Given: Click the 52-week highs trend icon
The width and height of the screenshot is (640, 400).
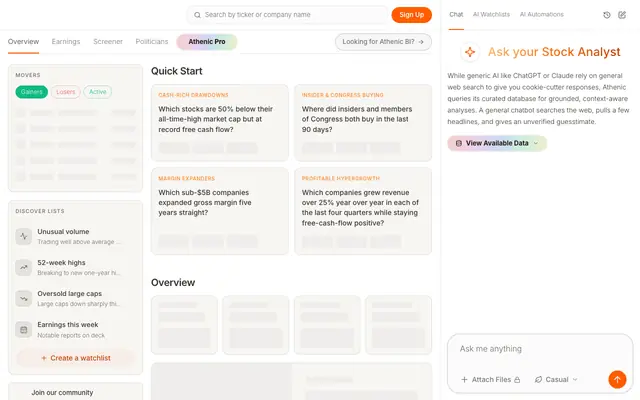Looking at the screenshot, I should tap(24, 267).
